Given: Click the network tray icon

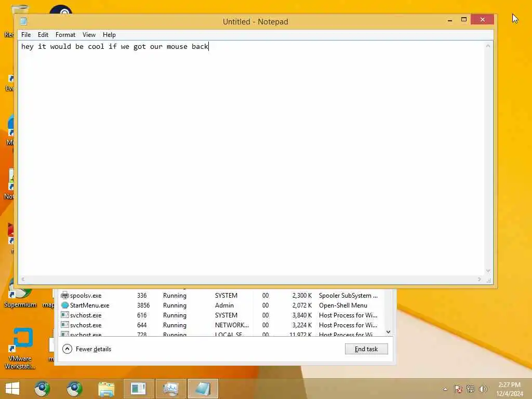Looking at the screenshot, I should 470,389.
